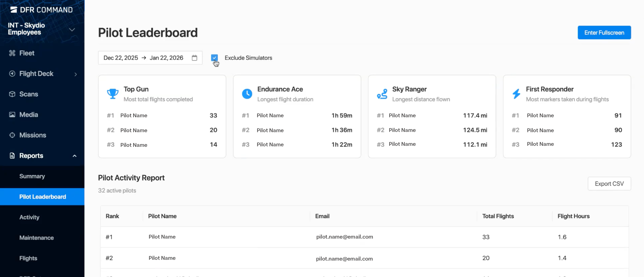The width and height of the screenshot is (644, 277).
Task: Uncheck the Exclude Simulators checkbox
Action: click(x=214, y=58)
